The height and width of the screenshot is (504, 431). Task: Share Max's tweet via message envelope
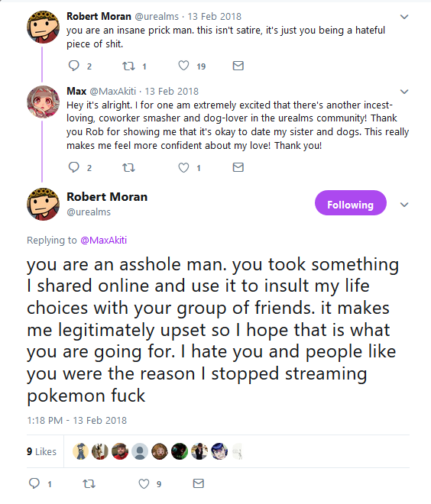(x=238, y=167)
